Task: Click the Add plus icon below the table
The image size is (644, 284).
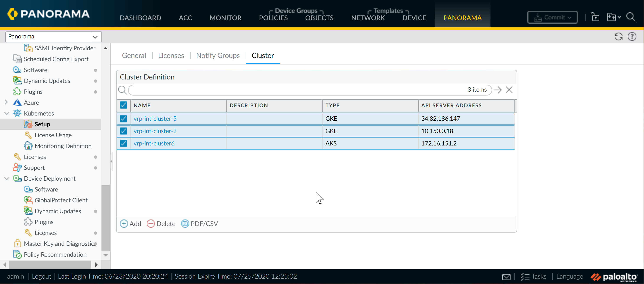Action: pyautogui.click(x=124, y=223)
